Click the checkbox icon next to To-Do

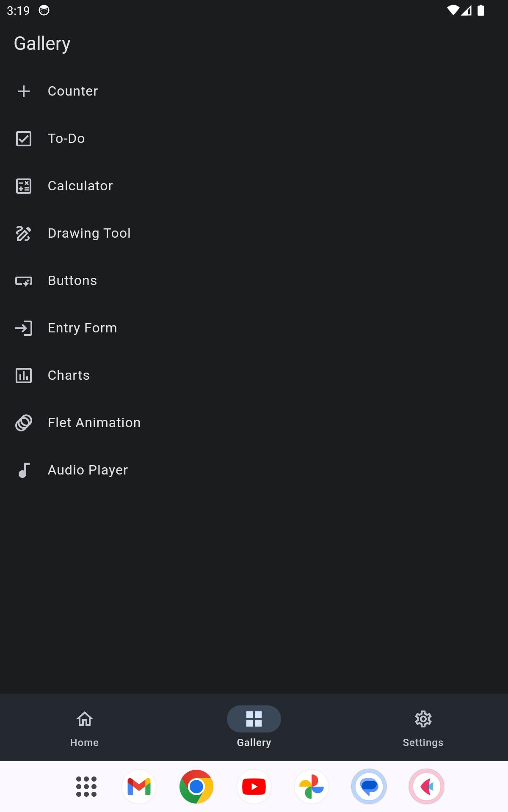point(24,139)
